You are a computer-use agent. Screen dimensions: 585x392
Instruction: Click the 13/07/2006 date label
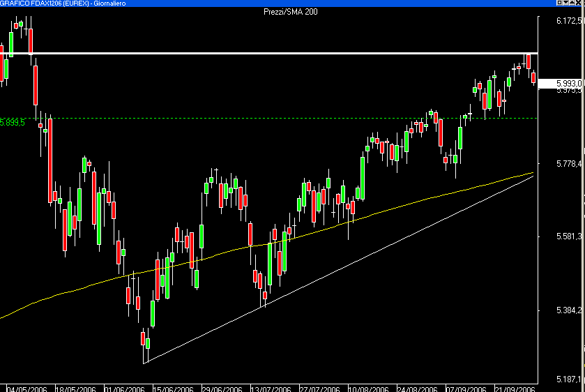[271, 389]
